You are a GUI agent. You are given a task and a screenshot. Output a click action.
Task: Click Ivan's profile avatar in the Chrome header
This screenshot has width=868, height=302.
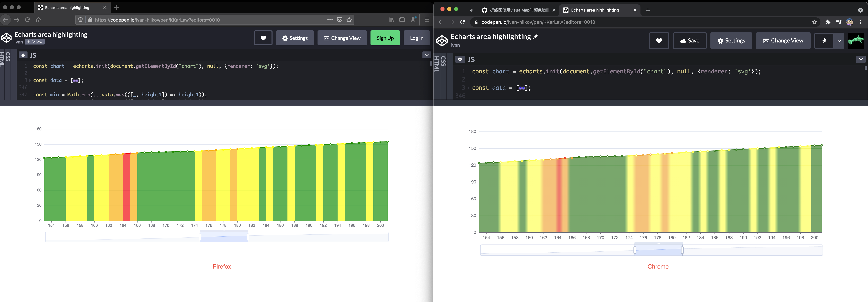point(856,40)
